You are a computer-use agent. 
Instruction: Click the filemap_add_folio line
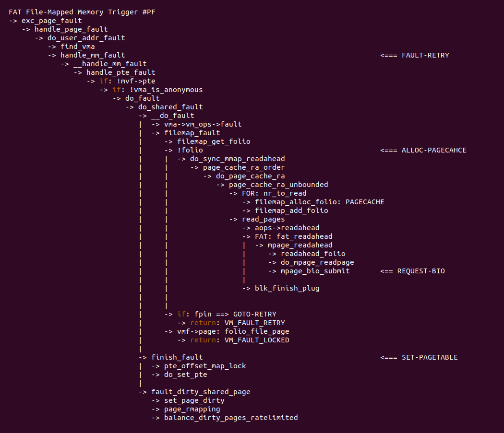(291, 211)
